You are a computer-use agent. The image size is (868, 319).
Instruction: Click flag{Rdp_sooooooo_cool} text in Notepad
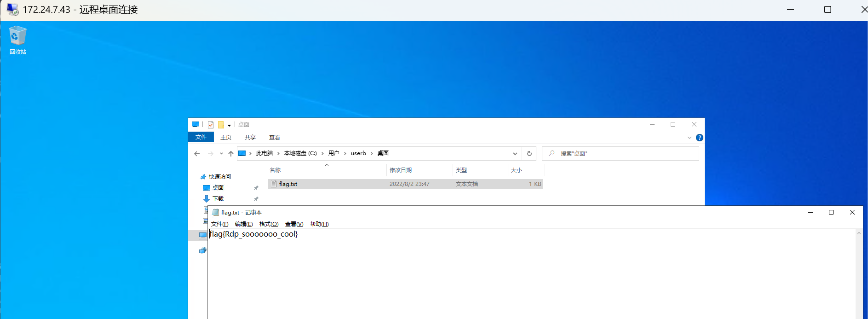(x=253, y=234)
